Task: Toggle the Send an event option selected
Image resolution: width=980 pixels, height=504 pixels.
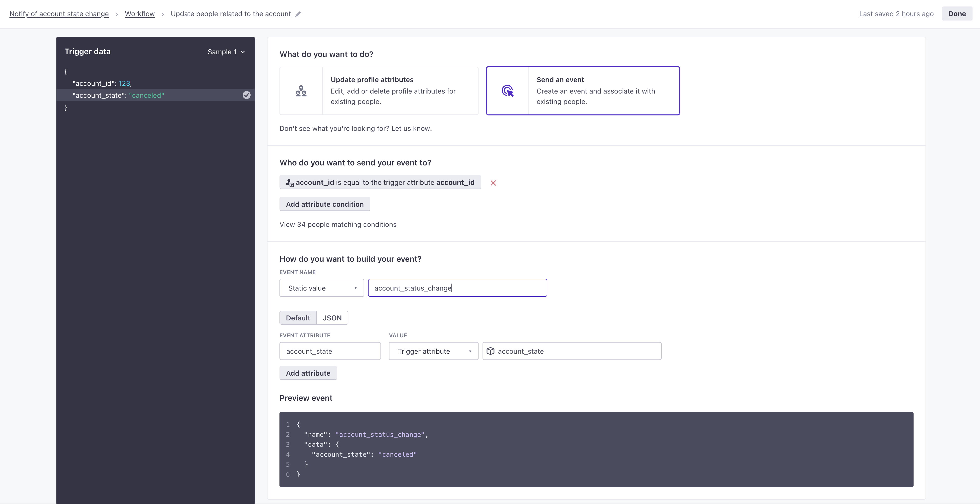Action: 583,91
